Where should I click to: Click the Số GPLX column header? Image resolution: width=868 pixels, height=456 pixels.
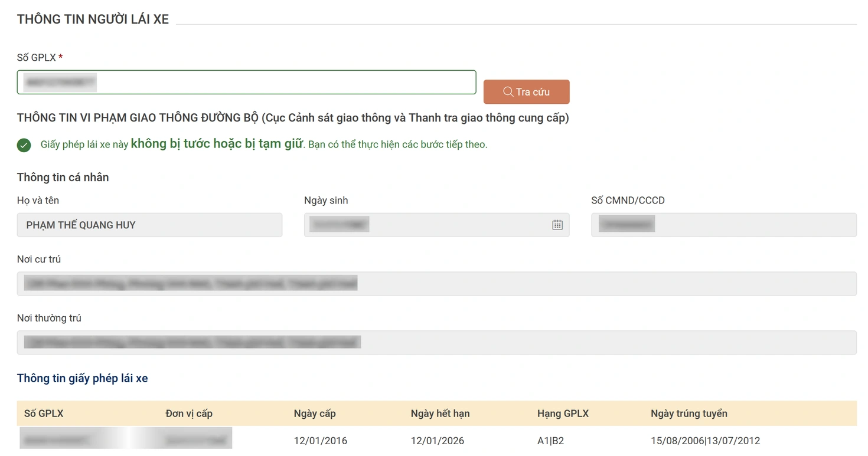(x=44, y=414)
